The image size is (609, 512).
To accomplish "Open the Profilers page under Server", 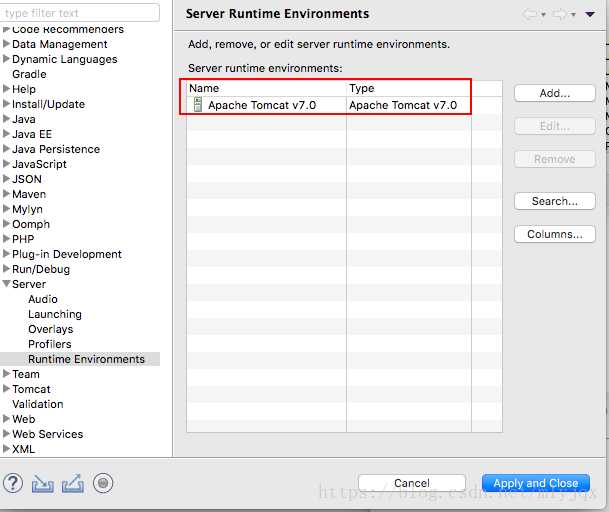I will 50,344.
